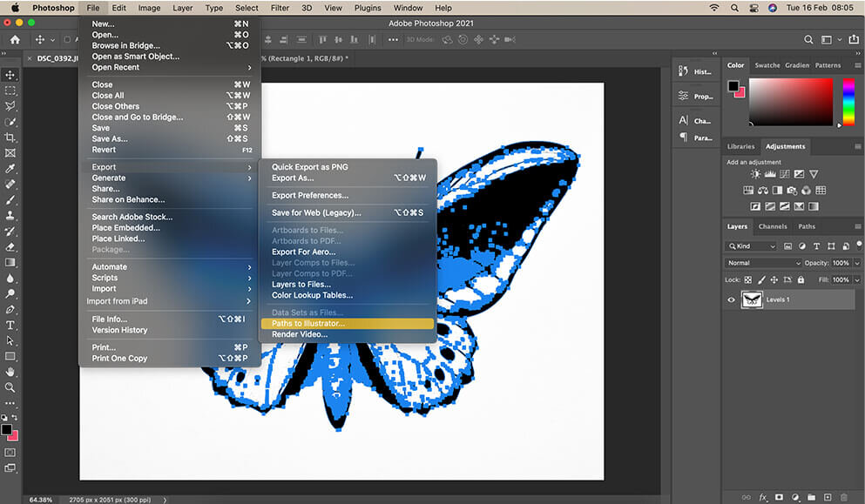Select the Polygonal Lasso tool
This screenshot has height=504, width=865.
pos(10,106)
